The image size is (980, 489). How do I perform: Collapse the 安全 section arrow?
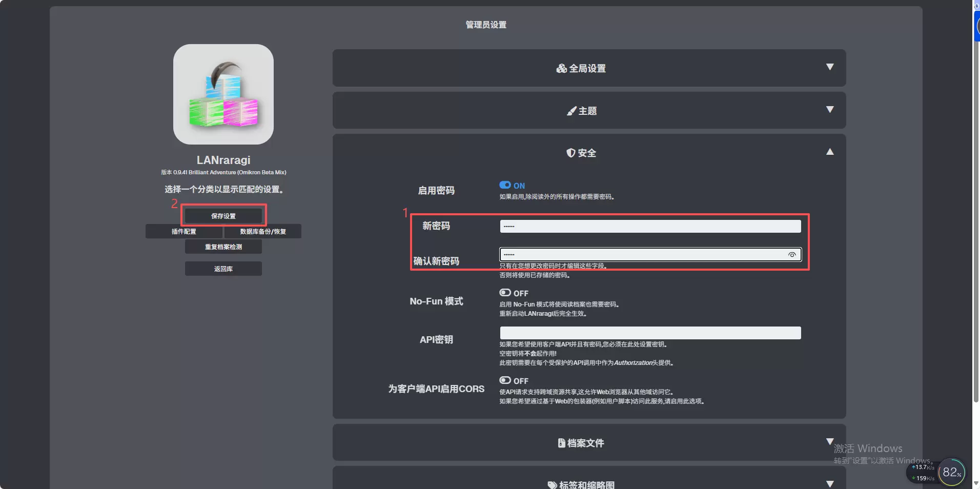pos(830,152)
